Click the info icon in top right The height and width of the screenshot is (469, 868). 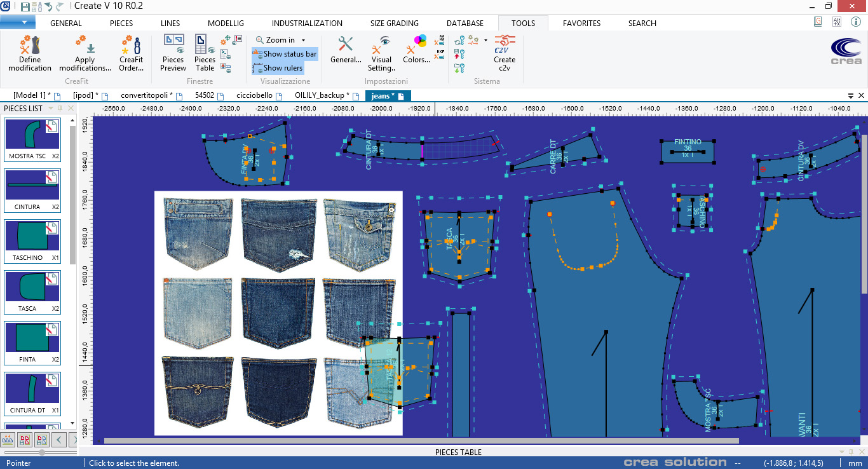(x=855, y=22)
